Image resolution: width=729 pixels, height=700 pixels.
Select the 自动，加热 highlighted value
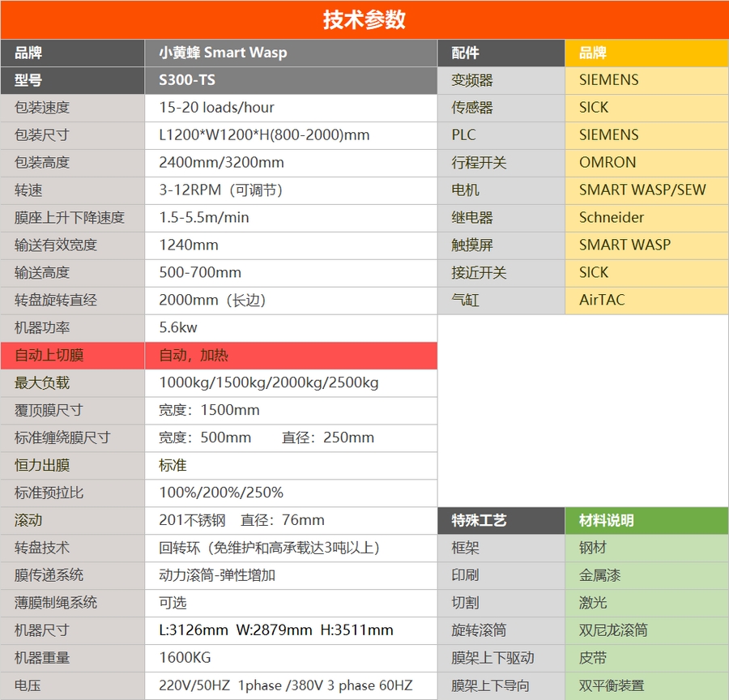click(291, 356)
